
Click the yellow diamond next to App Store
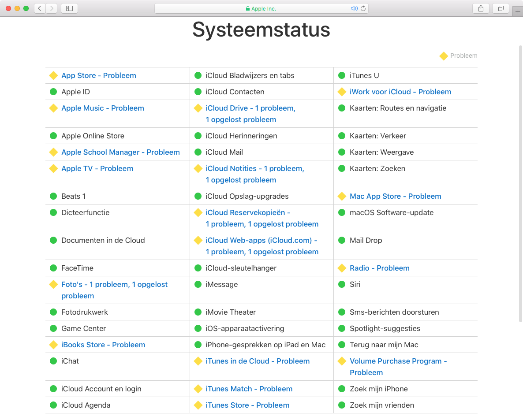pyautogui.click(x=53, y=75)
